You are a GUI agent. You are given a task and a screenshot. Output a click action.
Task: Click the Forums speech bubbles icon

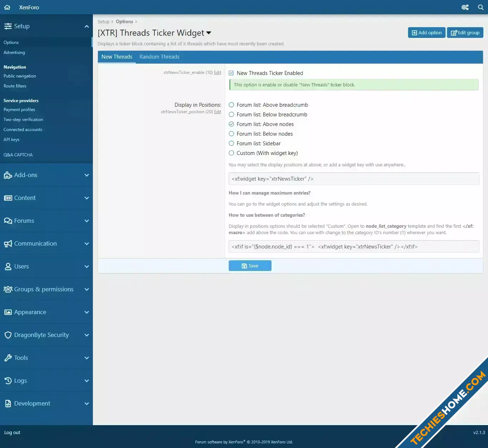tap(8, 221)
